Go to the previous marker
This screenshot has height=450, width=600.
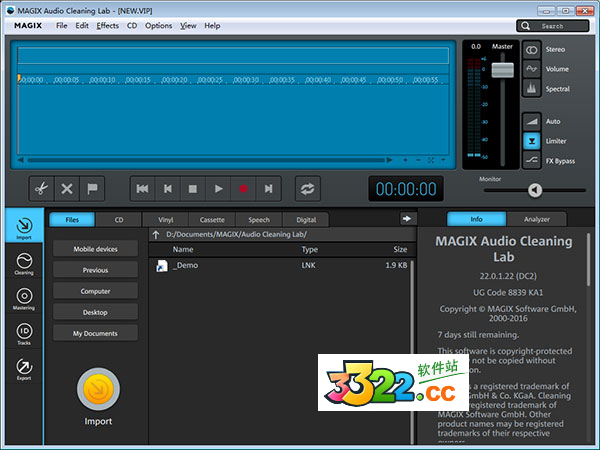click(168, 189)
